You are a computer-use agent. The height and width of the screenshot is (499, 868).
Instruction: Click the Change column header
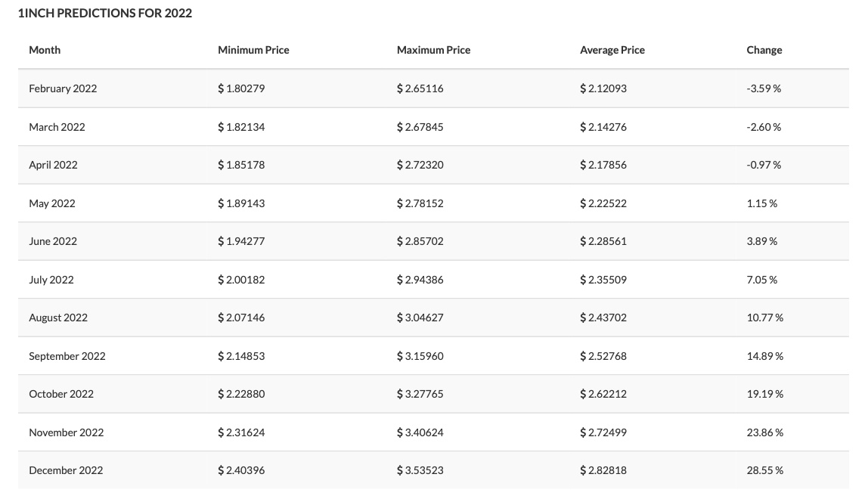point(764,50)
